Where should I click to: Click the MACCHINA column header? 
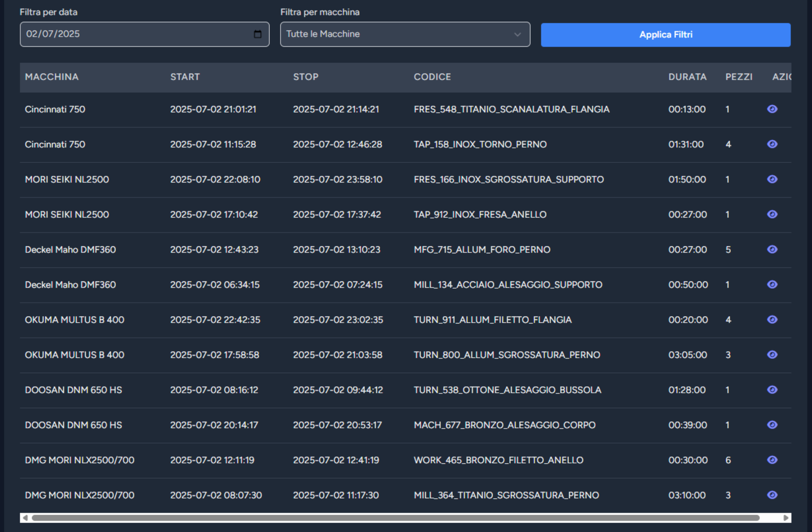pos(51,77)
